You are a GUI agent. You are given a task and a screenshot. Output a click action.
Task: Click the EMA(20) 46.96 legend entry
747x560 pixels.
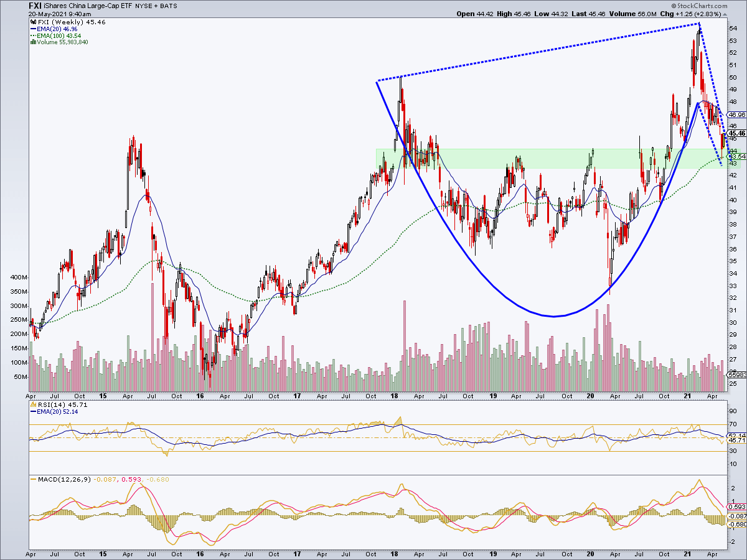[59, 29]
